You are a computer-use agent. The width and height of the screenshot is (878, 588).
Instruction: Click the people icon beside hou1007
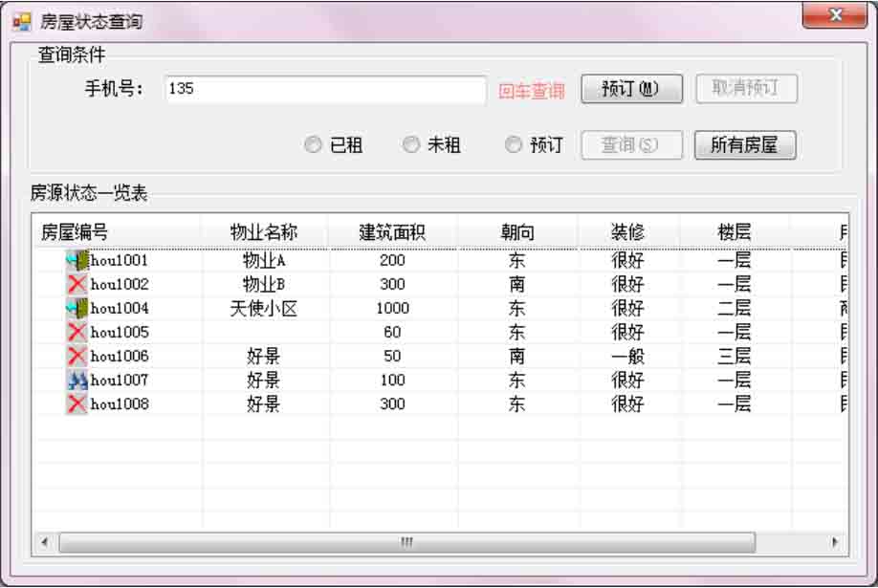(x=77, y=380)
